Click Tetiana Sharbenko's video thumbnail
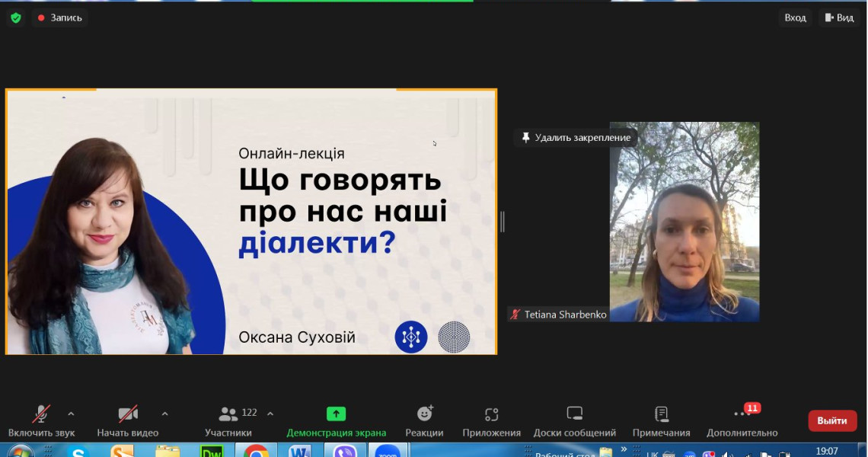This screenshot has height=457, width=868. (x=685, y=222)
